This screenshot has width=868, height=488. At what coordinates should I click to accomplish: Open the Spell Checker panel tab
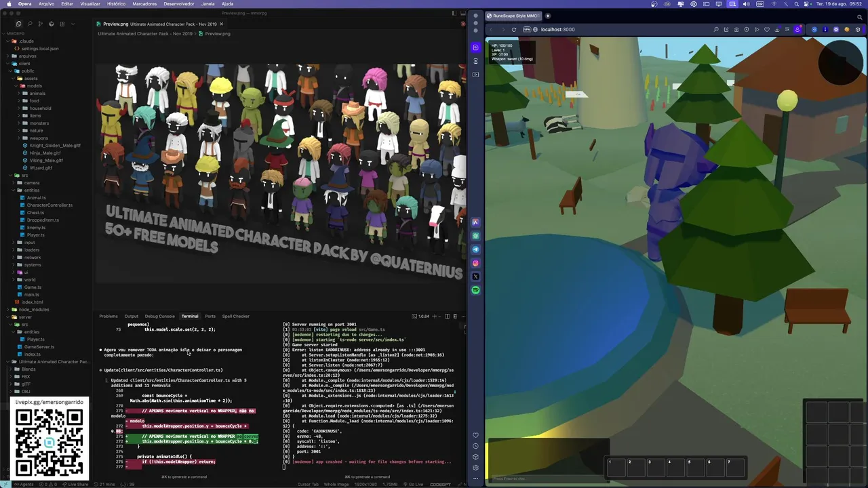pyautogui.click(x=236, y=316)
